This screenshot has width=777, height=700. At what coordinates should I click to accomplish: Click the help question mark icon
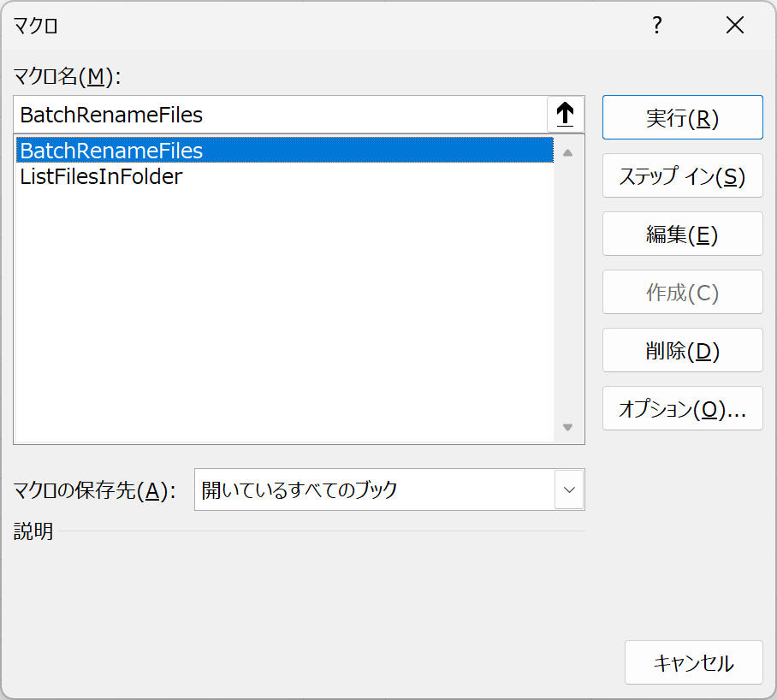pos(657,25)
